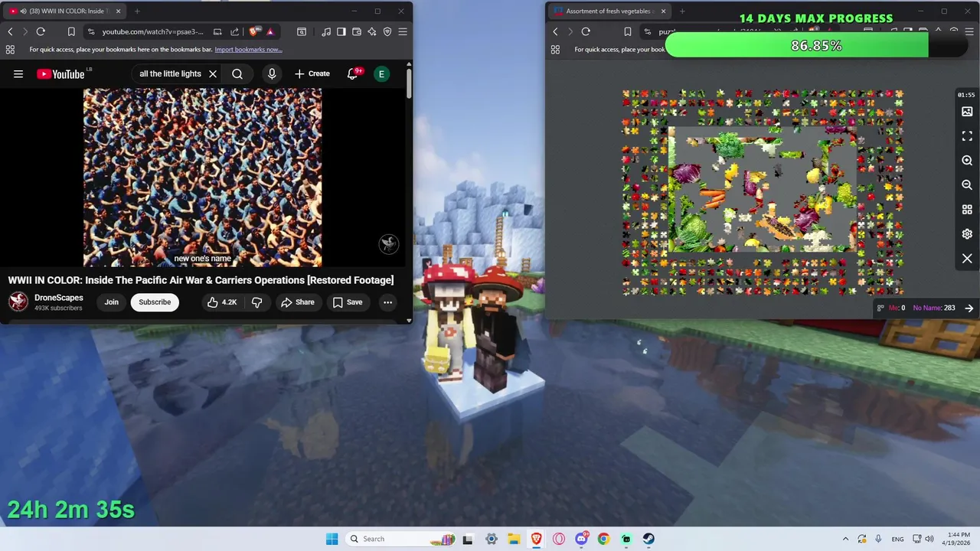Save the video to a playlist

coord(347,302)
